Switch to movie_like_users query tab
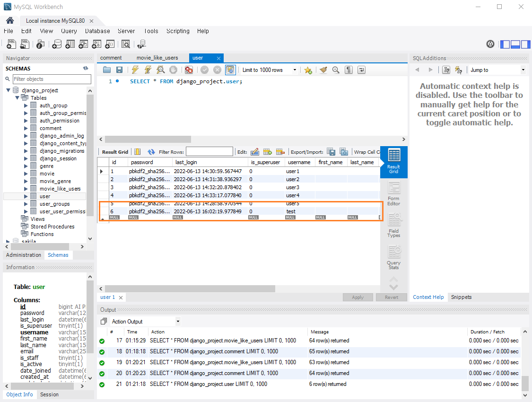Image resolution: width=532 pixels, height=402 pixels. click(157, 58)
